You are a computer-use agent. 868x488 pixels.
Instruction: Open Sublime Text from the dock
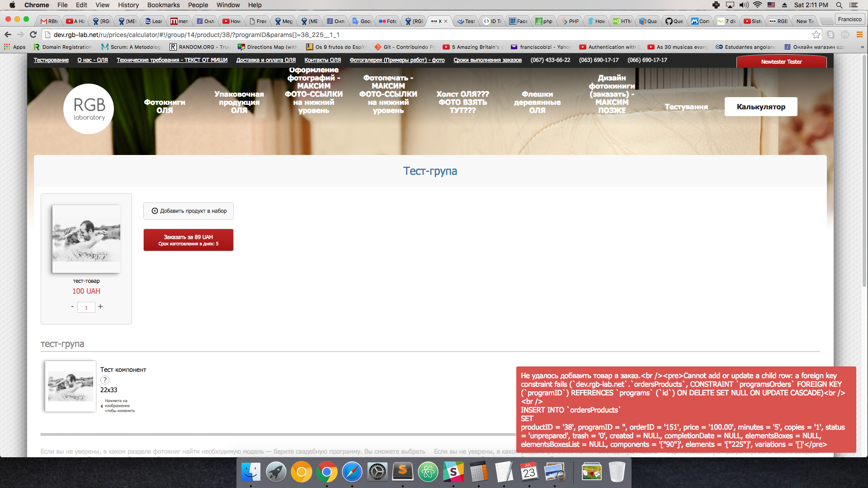402,472
